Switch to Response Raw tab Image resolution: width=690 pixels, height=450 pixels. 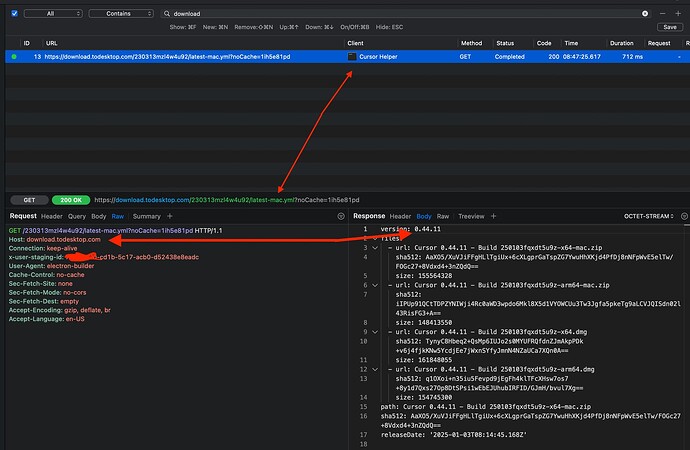tap(443, 216)
